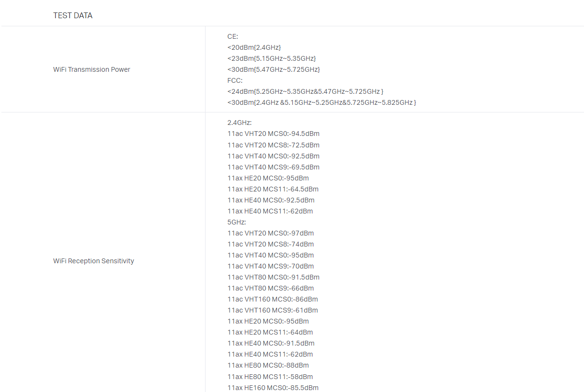Click the WiFi Reception Sensitivity row label
Screen dimensions: 584x392
(x=93, y=261)
